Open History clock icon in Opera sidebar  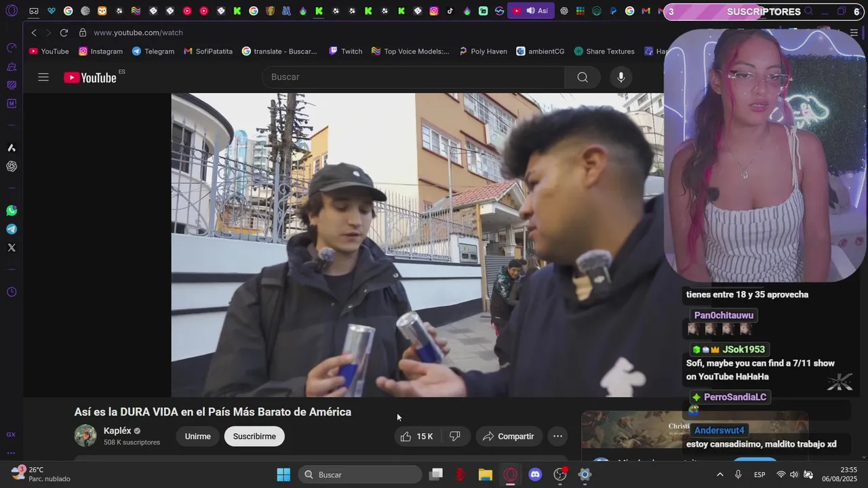[12, 292]
